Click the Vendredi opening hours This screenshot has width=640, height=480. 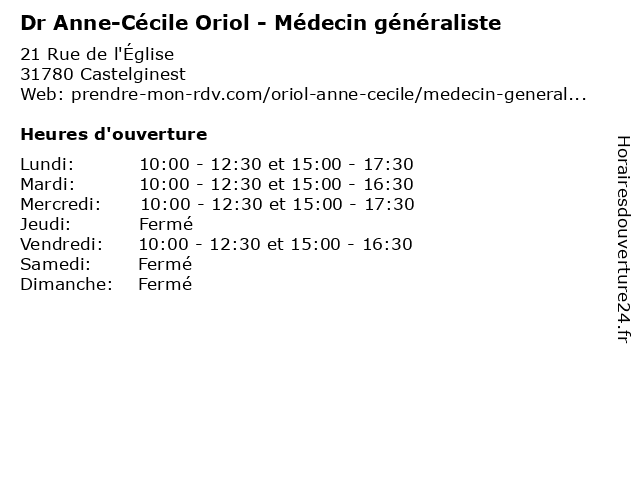[x=276, y=244]
